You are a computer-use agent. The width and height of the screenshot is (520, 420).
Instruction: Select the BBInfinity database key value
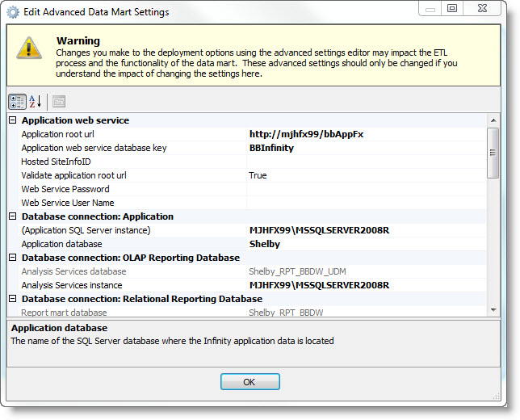(365, 148)
